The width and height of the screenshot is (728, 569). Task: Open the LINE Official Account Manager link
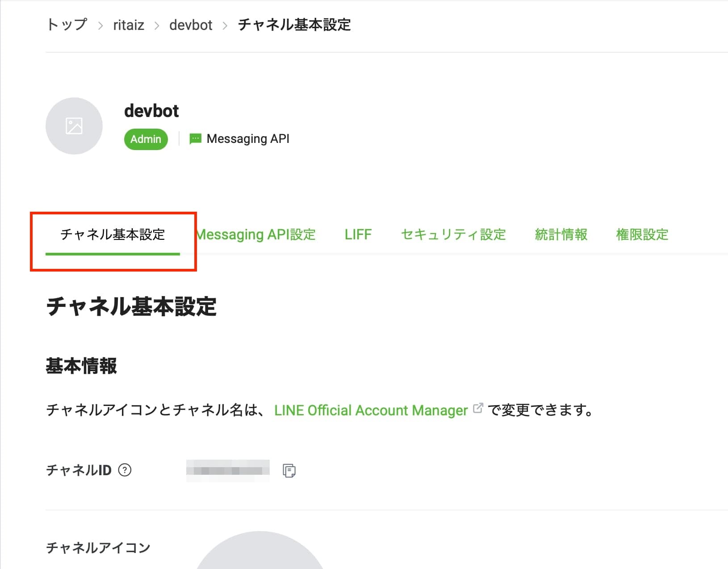(371, 410)
